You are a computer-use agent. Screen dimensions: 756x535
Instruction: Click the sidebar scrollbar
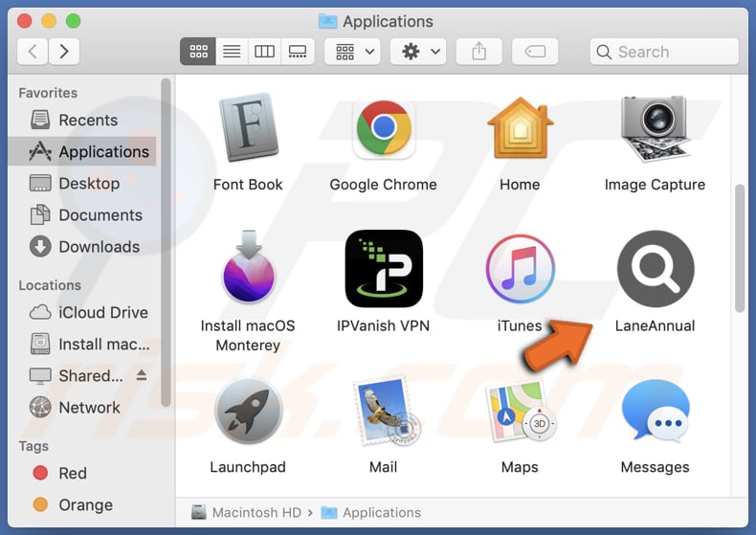click(x=166, y=242)
